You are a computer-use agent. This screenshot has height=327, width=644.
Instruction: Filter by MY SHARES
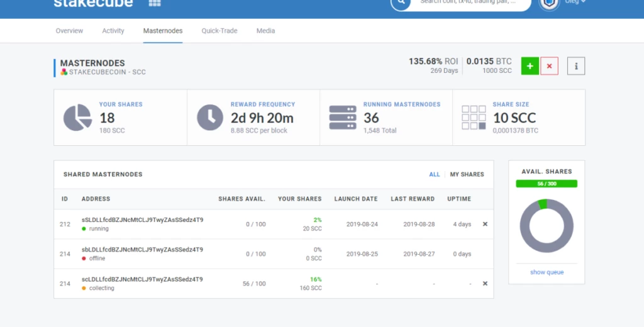pos(467,174)
